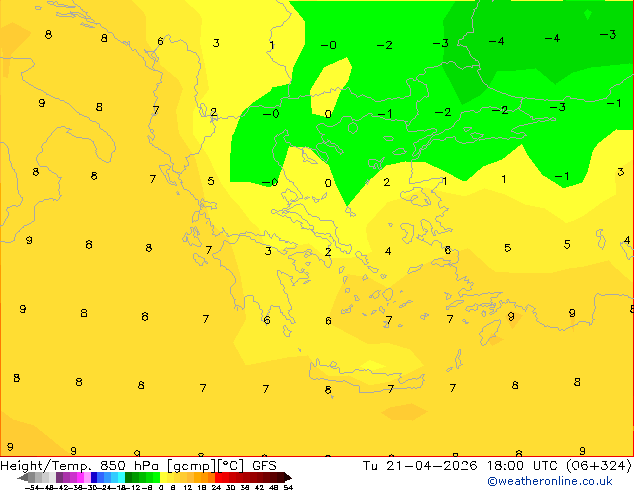Image resolution: width=634 pixels, height=490 pixels.
Task: Click the dark brown right arrow end of legend
Action: pyautogui.click(x=288, y=477)
